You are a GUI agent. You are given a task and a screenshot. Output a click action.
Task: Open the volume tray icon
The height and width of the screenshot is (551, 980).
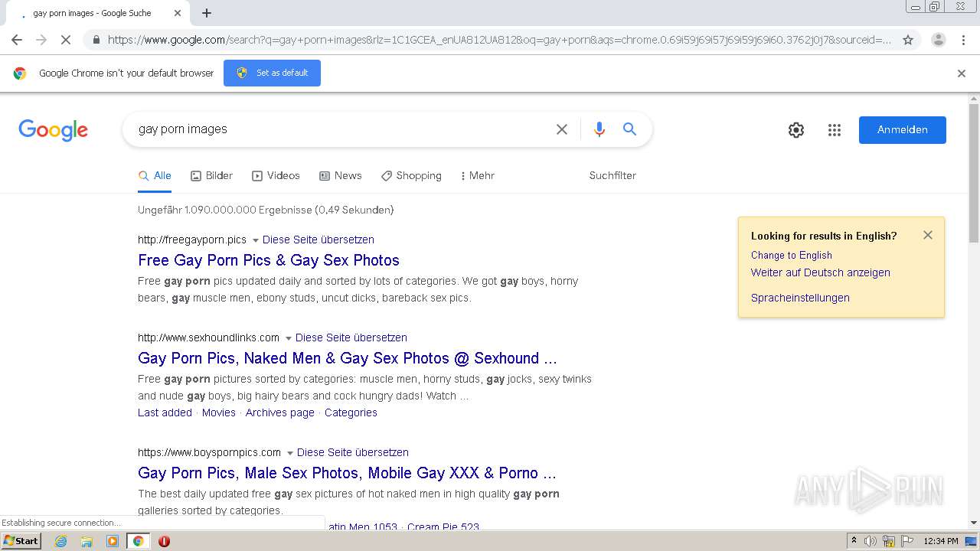(871, 541)
